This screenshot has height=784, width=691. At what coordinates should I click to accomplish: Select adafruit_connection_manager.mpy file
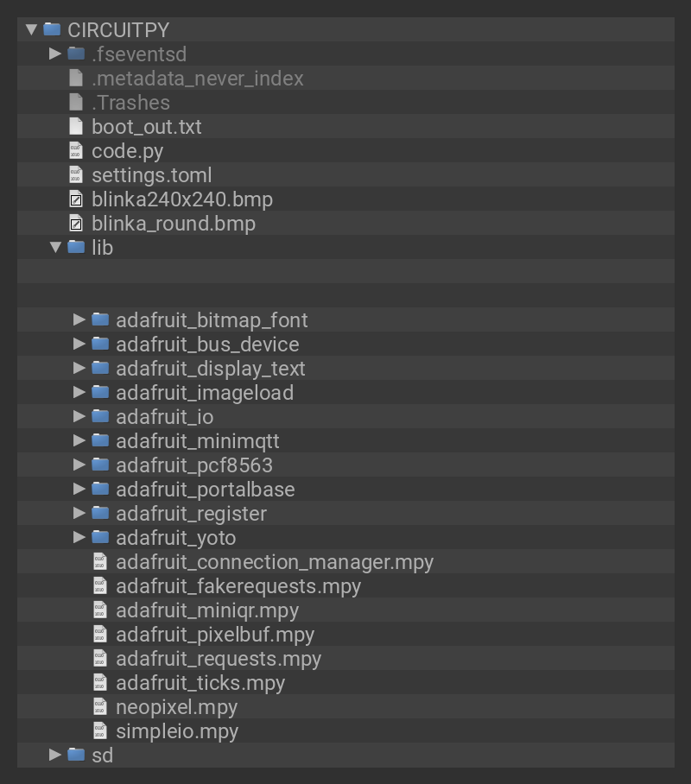pos(274,562)
